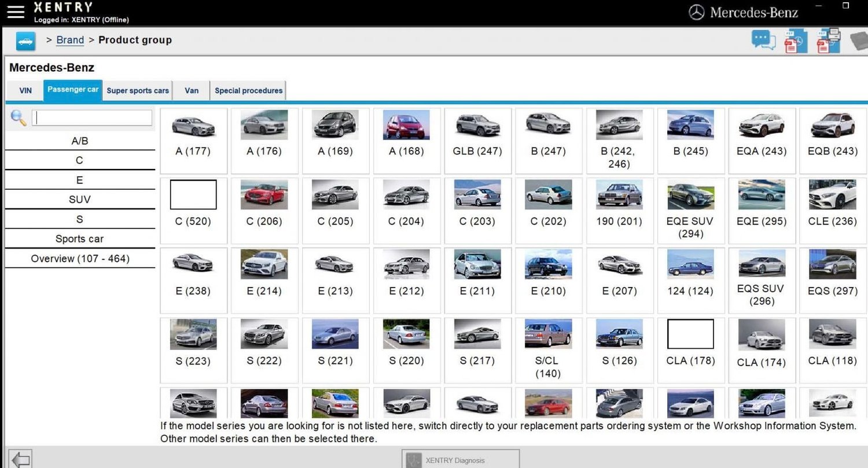Select the SUV category in the sidebar
This screenshot has width=868, height=468.
[80, 200]
